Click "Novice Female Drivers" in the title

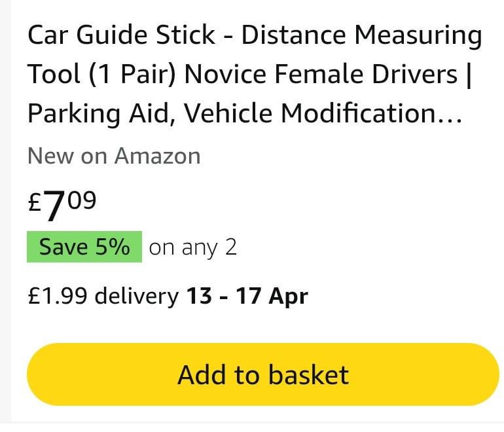tap(321, 75)
